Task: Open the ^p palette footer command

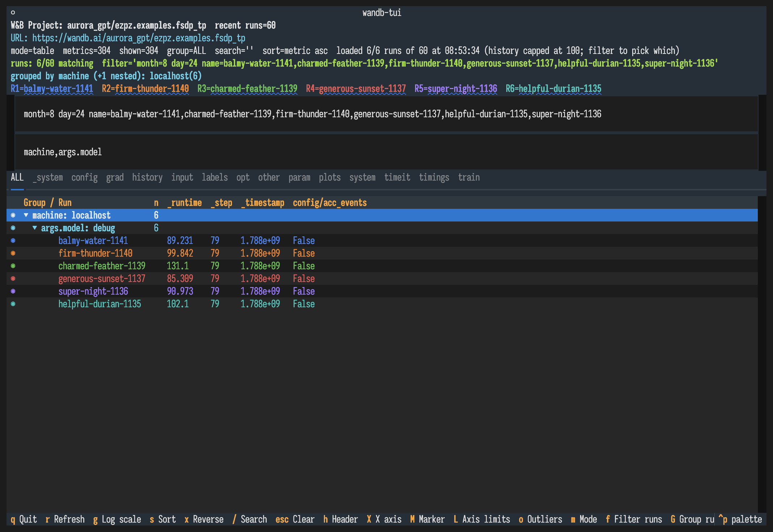Action: coord(740,519)
